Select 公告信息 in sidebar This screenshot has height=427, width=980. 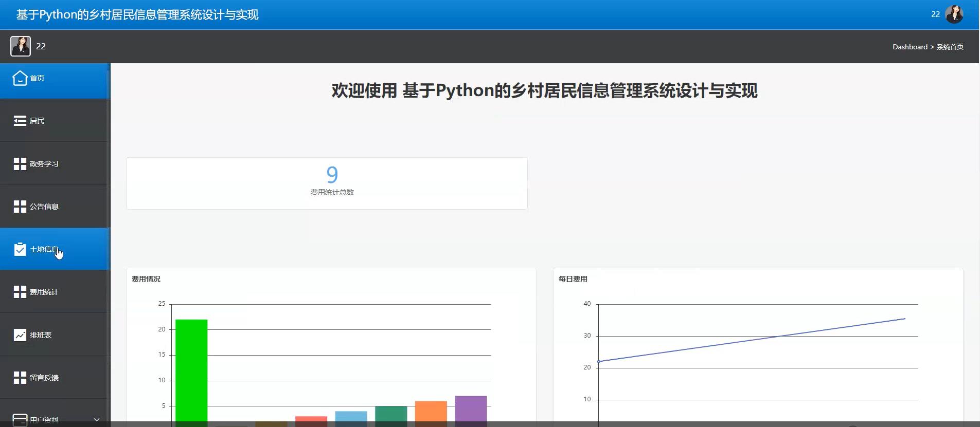pos(55,207)
